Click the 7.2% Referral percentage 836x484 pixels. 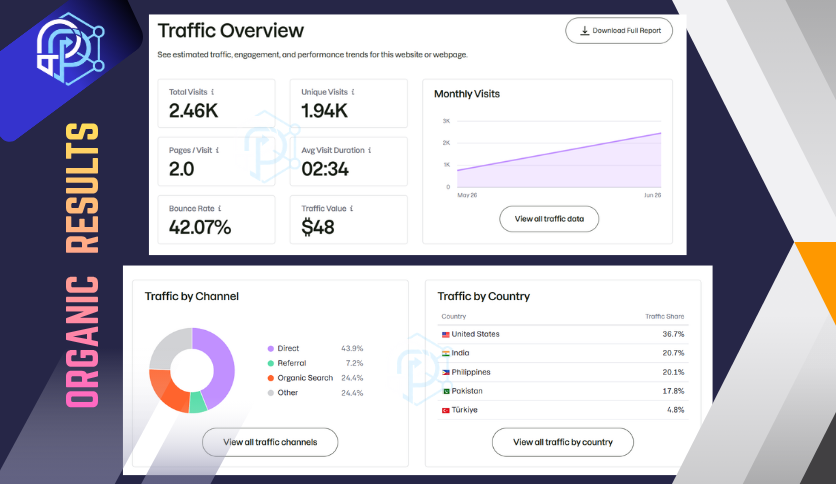pos(355,363)
